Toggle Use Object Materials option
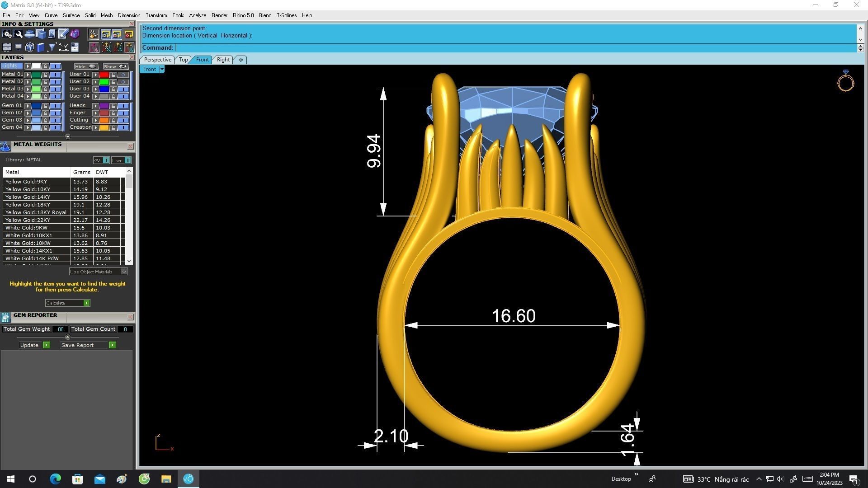This screenshot has height=488, width=868. click(x=98, y=272)
